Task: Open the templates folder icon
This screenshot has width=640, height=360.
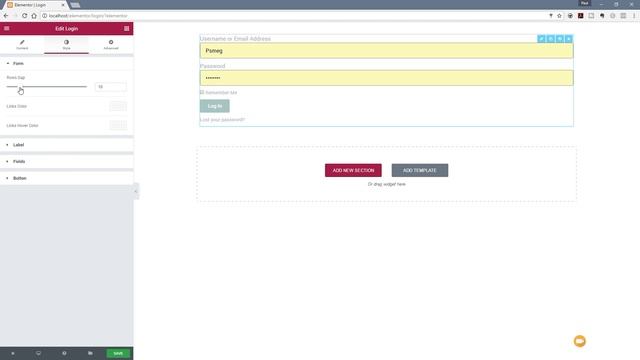Action: click(x=90, y=353)
